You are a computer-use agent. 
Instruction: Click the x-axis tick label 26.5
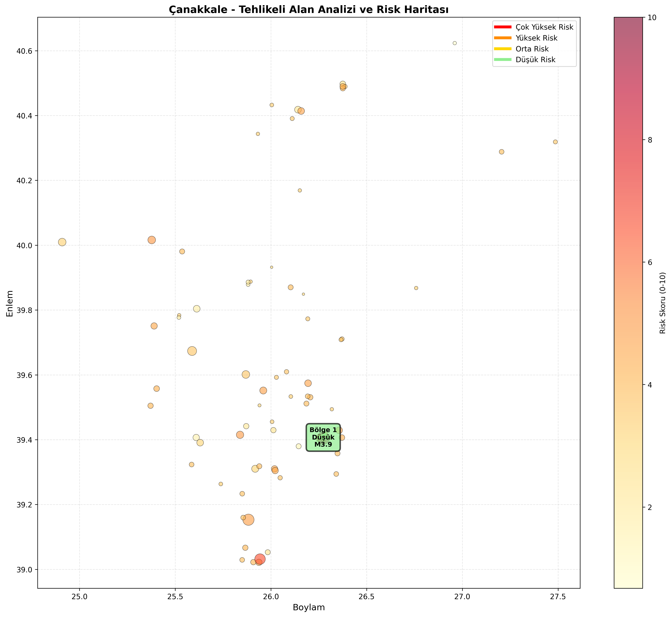click(366, 596)
